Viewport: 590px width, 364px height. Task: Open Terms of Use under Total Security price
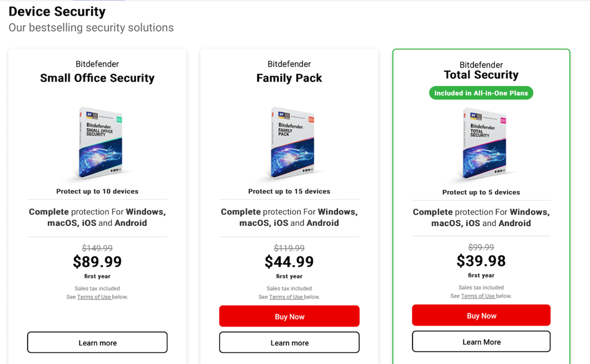[x=478, y=296]
